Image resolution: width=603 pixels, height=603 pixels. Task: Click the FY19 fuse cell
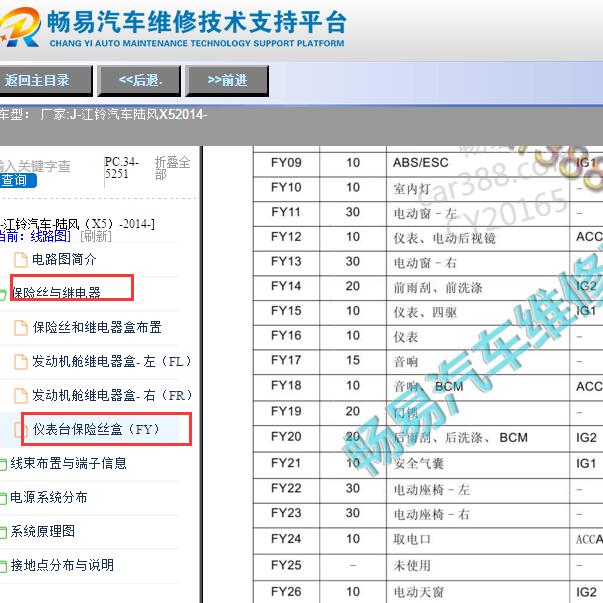point(286,411)
